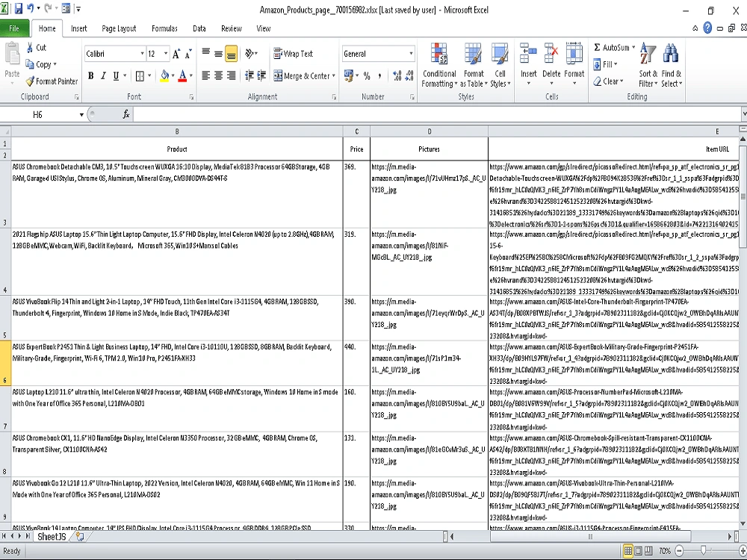
Task: Click the Copy icon in Clipboard group
Action: pos(30,64)
